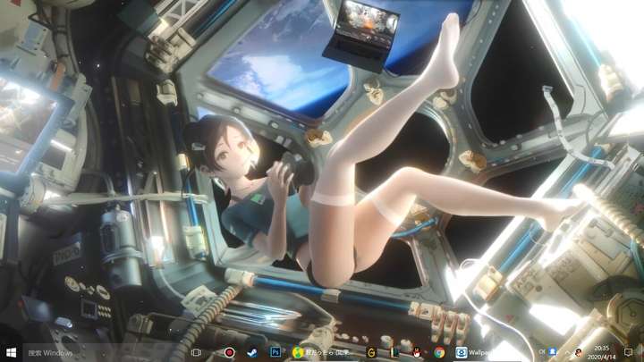Open the Windows Start menu
Screen dimensions: 644x362
point(11,352)
